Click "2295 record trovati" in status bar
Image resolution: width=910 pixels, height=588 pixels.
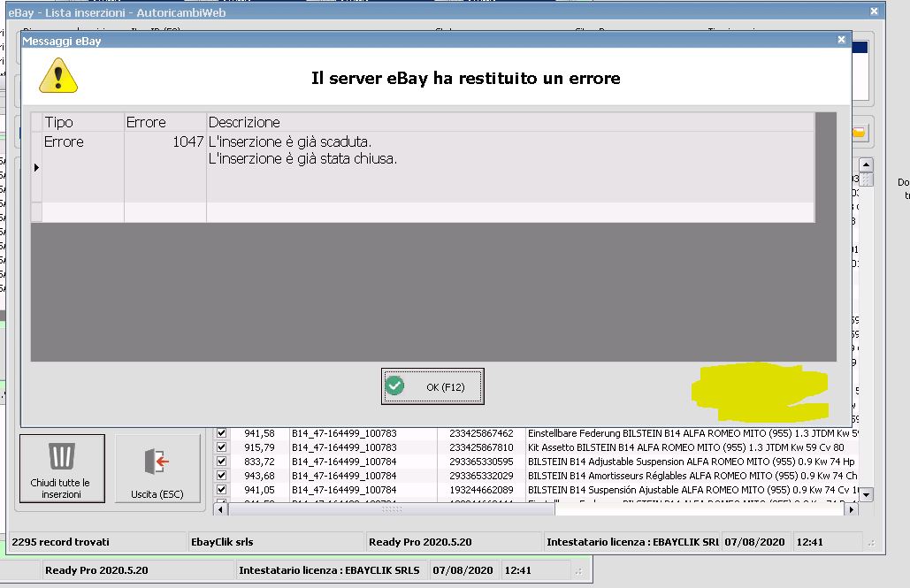60,541
